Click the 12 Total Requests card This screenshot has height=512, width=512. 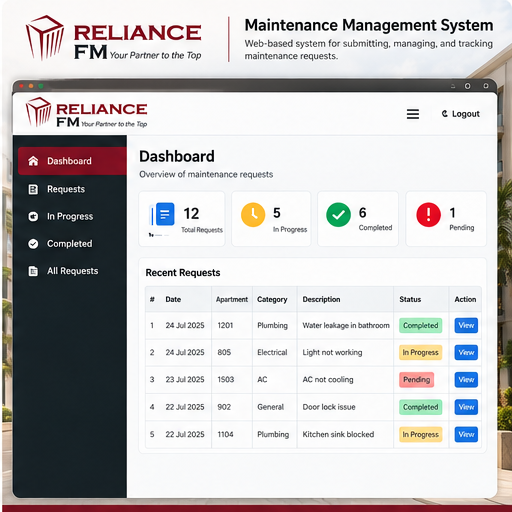point(182,219)
